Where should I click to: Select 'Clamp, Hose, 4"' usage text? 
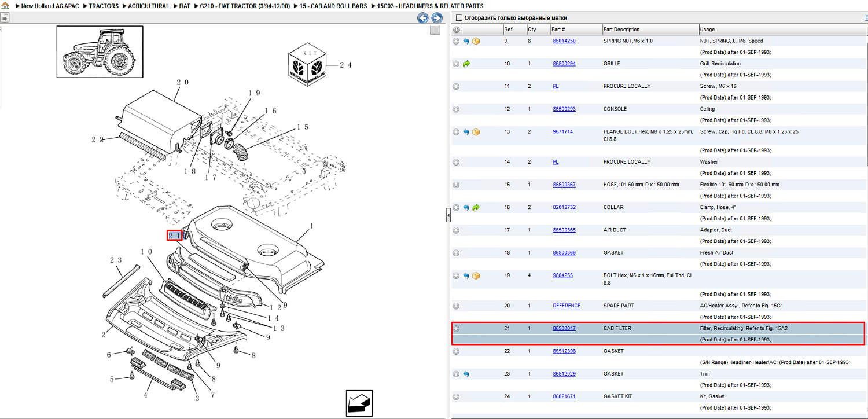coord(718,207)
